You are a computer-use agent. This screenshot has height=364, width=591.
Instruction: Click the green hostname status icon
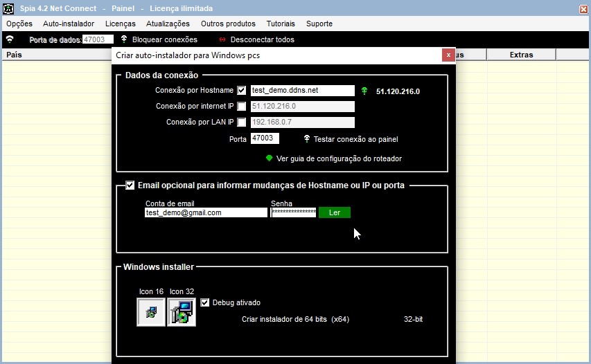(x=364, y=91)
